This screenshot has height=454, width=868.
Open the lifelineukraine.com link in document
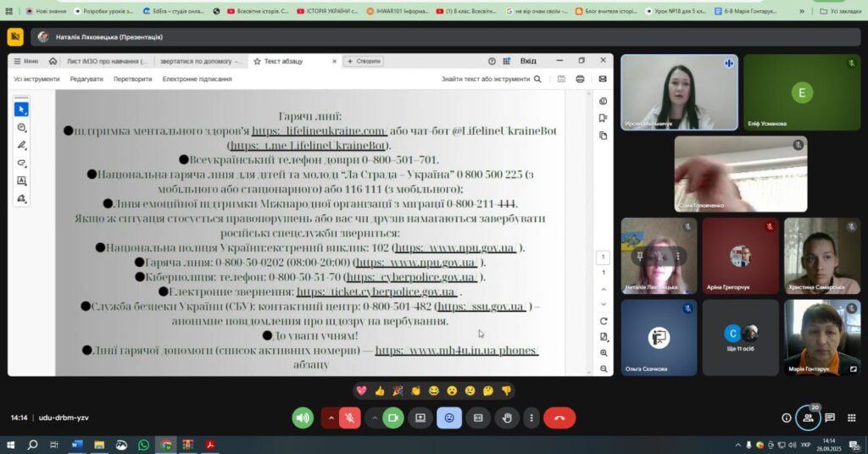(319, 131)
